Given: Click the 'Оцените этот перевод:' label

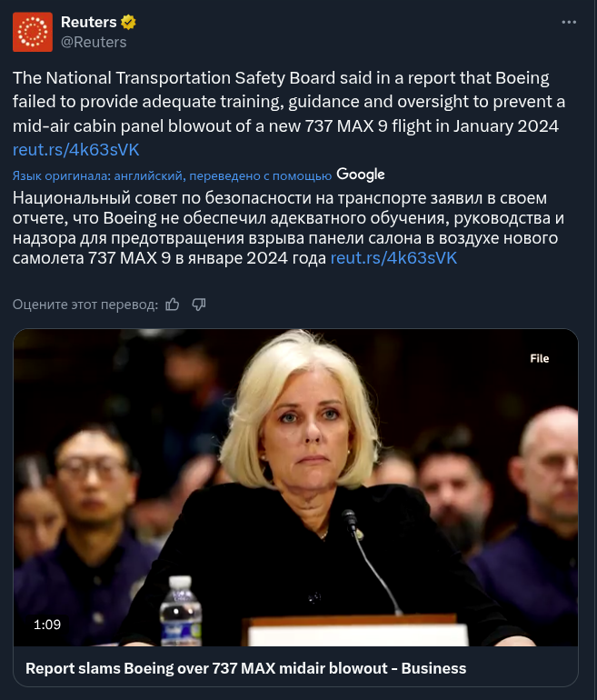Looking at the screenshot, I should pyautogui.click(x=85, y=305).
